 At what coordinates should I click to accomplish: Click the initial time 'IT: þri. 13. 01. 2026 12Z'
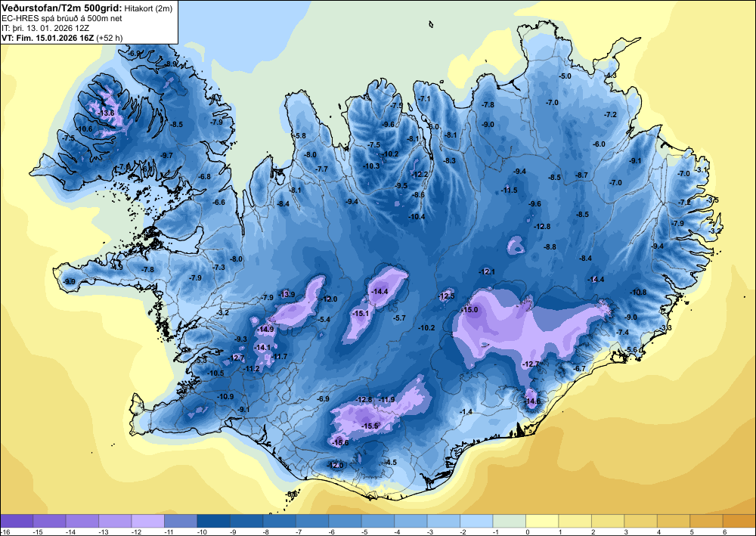(45, 28)
